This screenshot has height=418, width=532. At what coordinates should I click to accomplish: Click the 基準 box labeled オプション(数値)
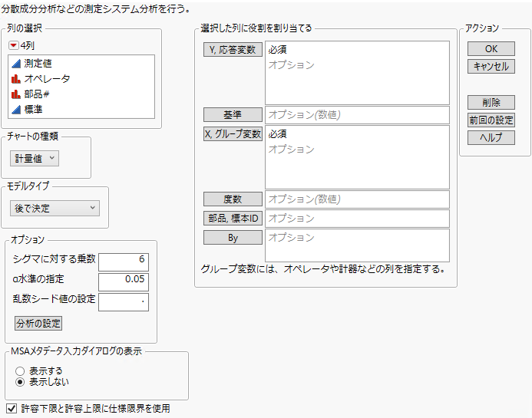click(x=357, y=115)
